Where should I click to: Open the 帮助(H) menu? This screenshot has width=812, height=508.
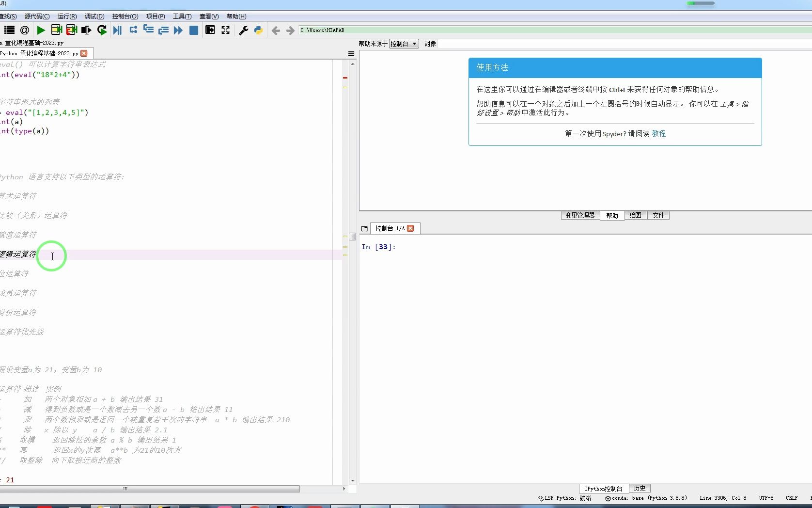pos(236,16)
